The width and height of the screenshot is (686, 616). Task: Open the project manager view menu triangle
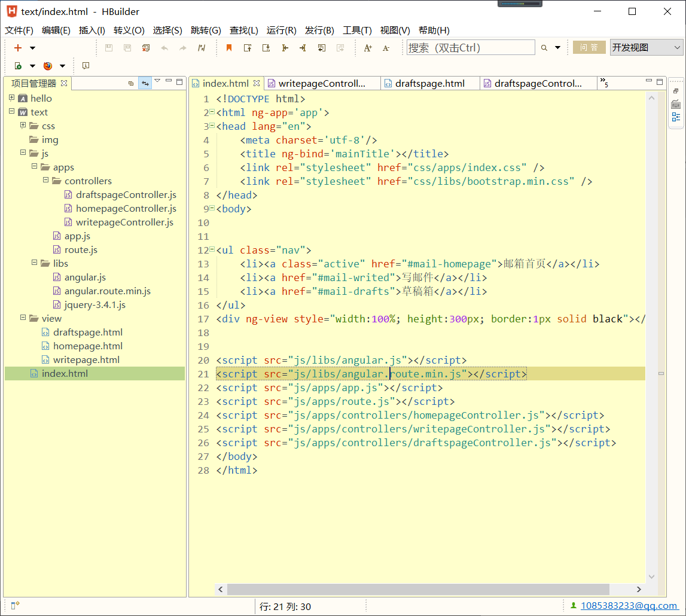point(157,81)
